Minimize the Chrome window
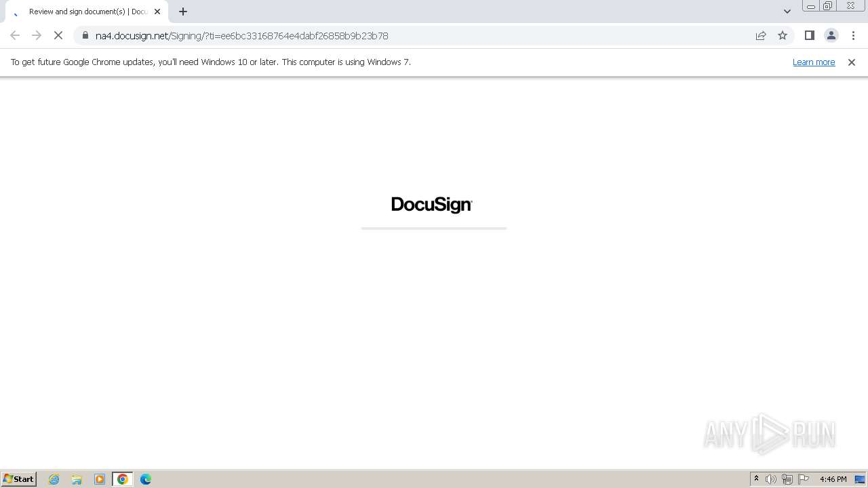 pyautogui.click(x=810, y=6)
